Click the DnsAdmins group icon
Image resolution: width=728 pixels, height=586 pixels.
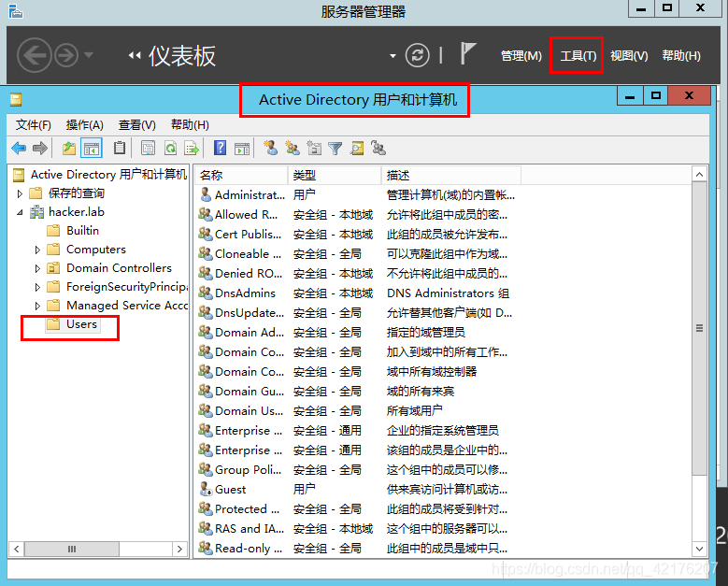tap(206, 293)
